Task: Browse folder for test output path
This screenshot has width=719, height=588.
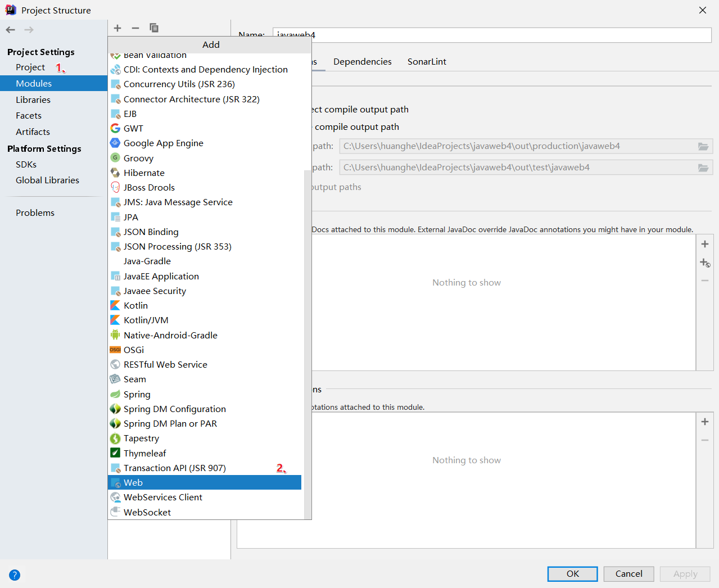Action: (x=703, y=168)
